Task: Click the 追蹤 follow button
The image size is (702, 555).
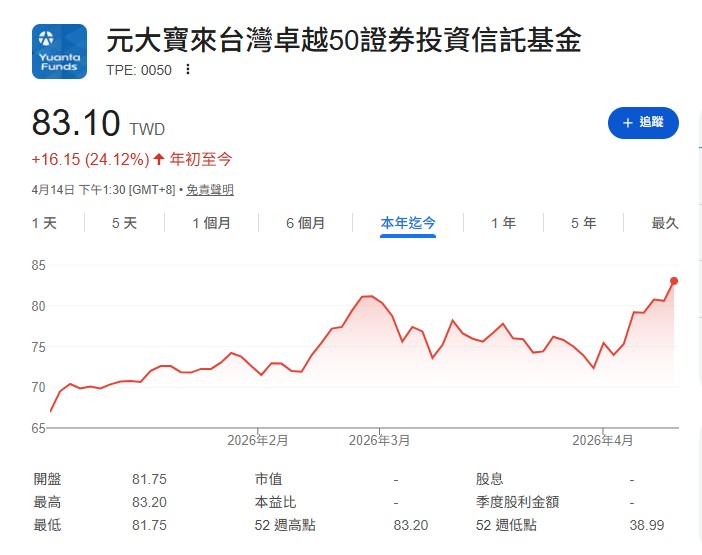Action: pos(643,123)
